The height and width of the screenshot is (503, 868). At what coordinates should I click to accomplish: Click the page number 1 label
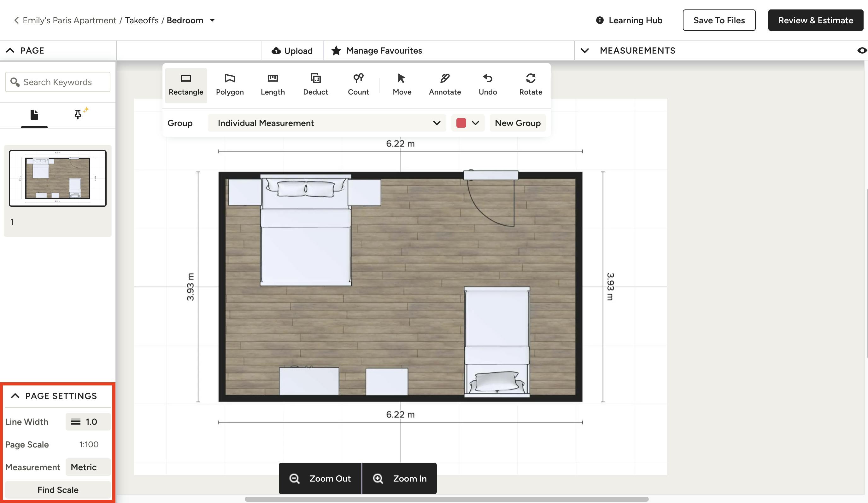(12, 222)
